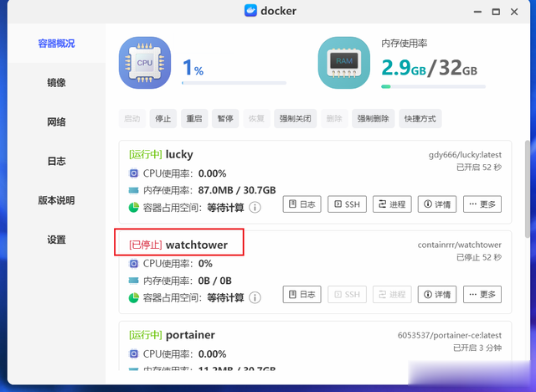Screen dimensions: 536x392
Task: Click the 启动 button
Action: tap(132, 119)
